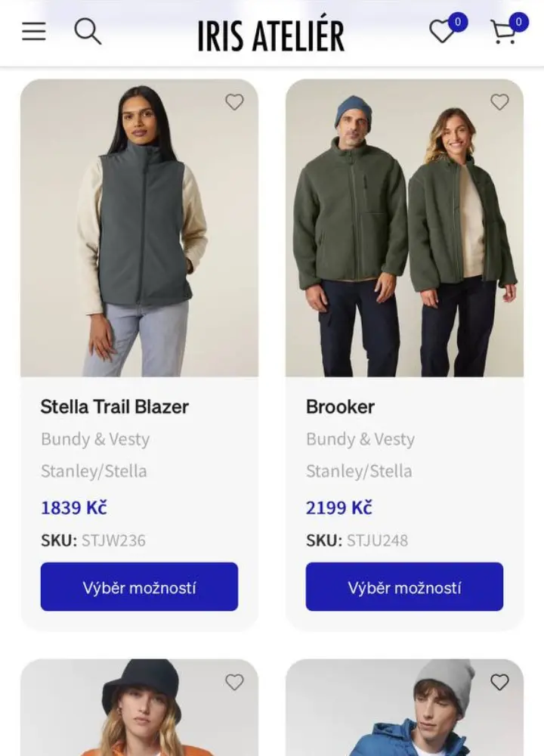Screen dimensions: 544x756
Task: Open the wishlist heart in header
Action: [x=441, y=32]
